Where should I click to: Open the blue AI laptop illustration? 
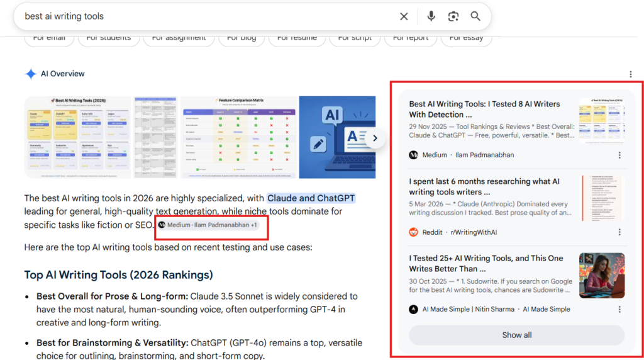[337, 137]
